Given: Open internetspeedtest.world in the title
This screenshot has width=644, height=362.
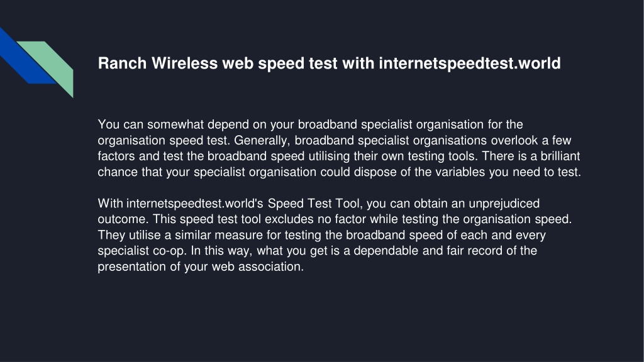Looking at the screenshot, I should pos(469,63).
